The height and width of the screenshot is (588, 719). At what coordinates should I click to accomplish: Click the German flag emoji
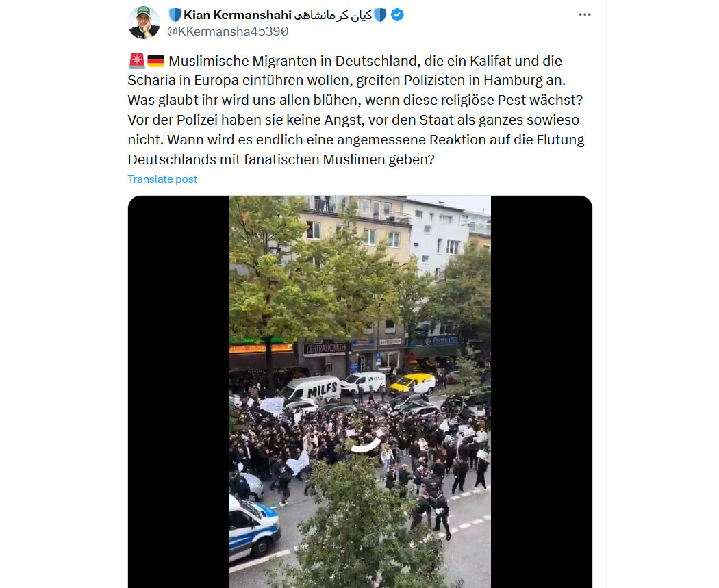(156, 61)
